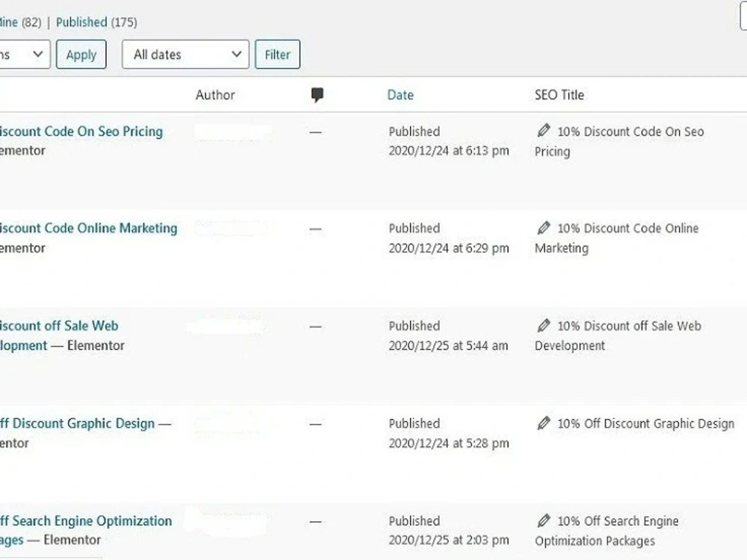The image size is (747, 560).
Task: Edit SEO title pencil for Search Engine Optimization Packages
Action: click(x=544, y=520)
